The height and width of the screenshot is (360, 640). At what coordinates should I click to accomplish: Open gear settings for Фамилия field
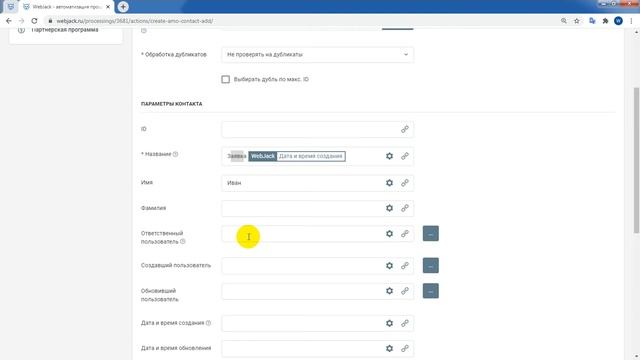pyautogui.click(x=389, y=208)
